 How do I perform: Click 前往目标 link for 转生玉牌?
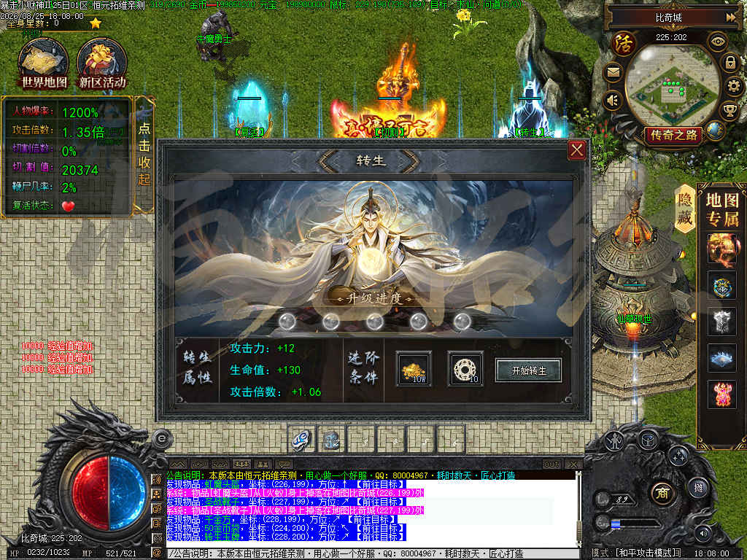tap(380, 537)
